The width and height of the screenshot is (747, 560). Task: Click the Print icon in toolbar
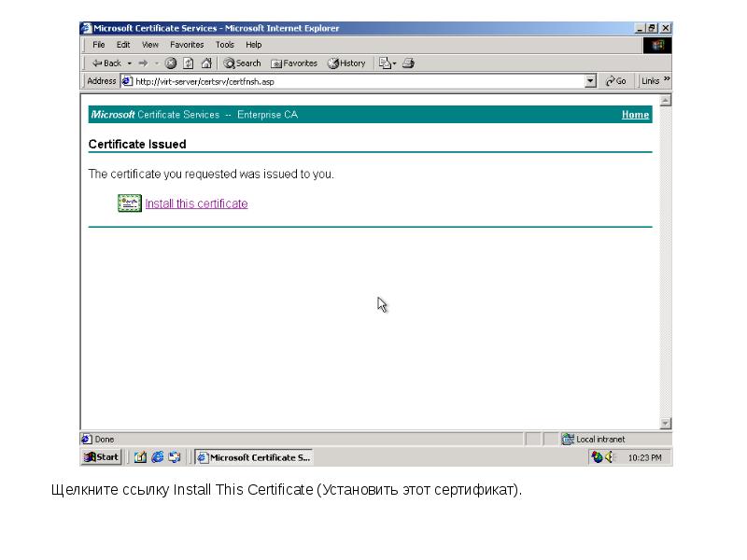pos(408,63)
